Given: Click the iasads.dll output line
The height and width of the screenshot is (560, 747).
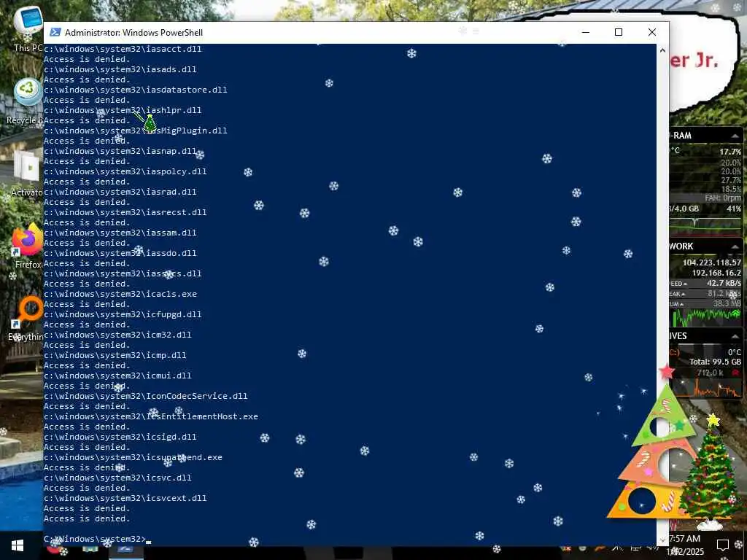Looking at the screenshot, I should [x=120, y=69].
